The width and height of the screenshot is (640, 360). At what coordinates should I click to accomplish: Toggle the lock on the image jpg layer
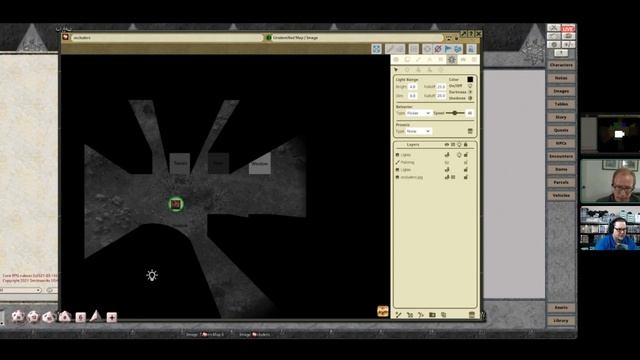[466, 177]
